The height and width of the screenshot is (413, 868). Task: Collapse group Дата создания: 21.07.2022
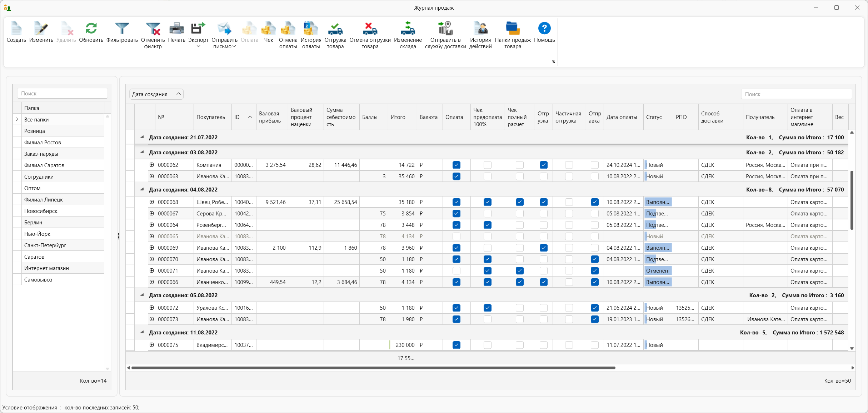tap(142, 137)
